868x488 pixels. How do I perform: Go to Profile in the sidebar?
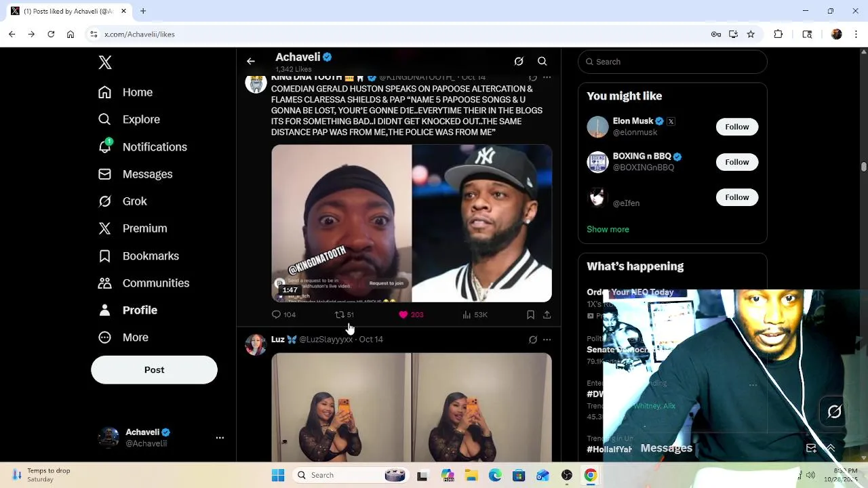[128, 310]
